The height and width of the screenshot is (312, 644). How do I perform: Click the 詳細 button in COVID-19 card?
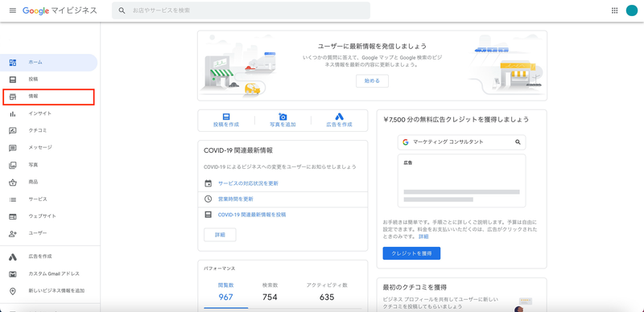[220, 235]
